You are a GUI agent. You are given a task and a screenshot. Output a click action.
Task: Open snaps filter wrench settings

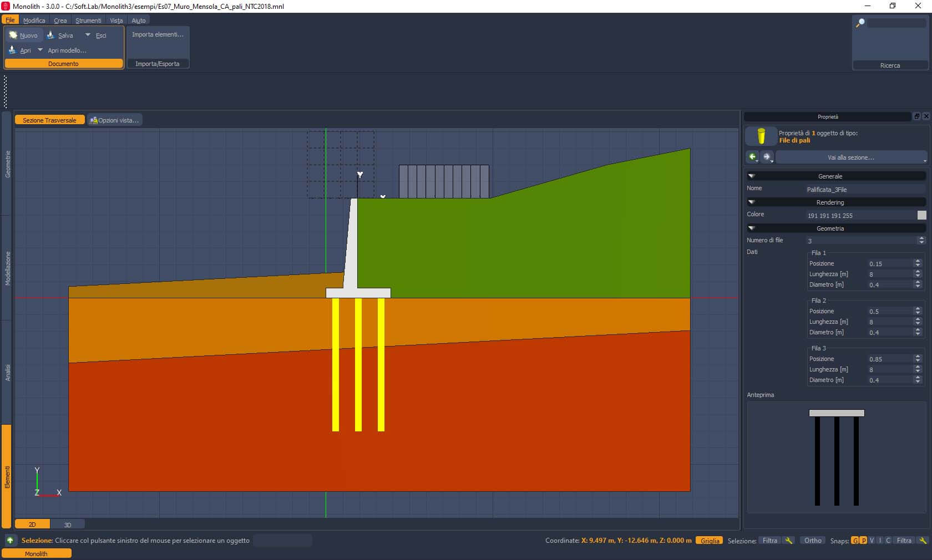coord(923,541)
